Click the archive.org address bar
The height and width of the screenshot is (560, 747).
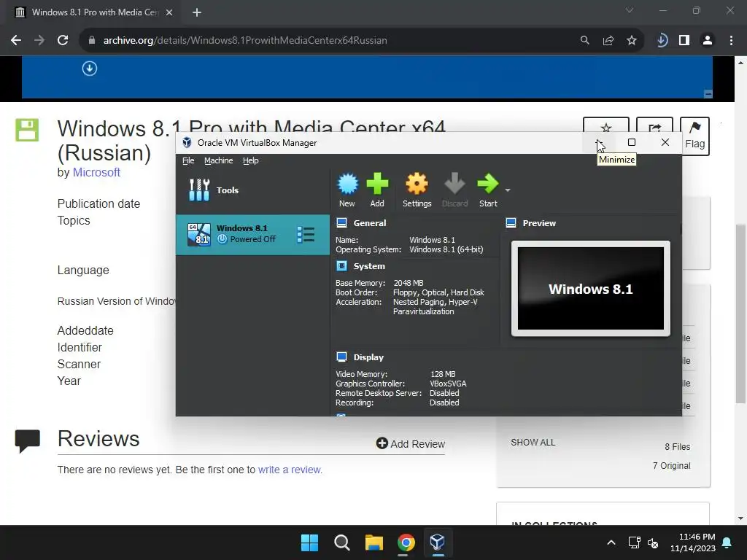[329, 41]
